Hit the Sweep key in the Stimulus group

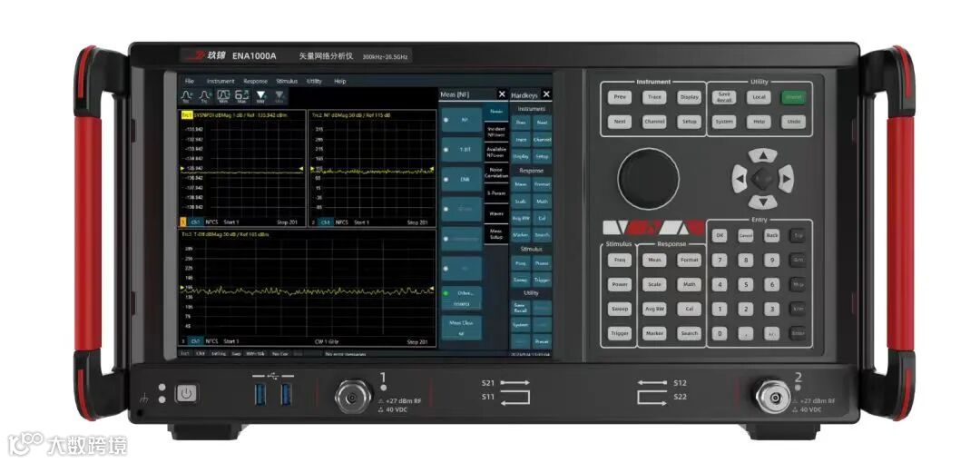[x=620, y=309]
